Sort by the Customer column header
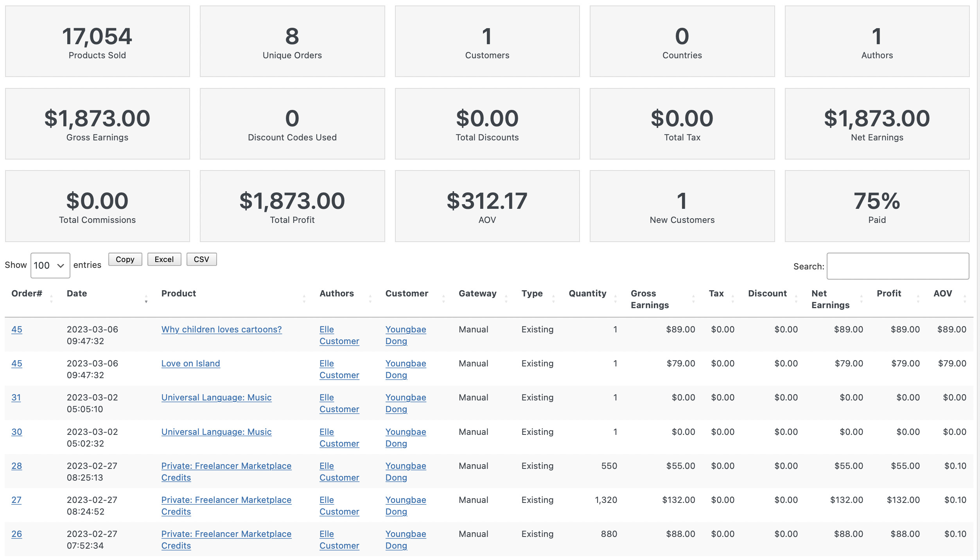Screen dimensions: 980x560 tap(407, 293)
